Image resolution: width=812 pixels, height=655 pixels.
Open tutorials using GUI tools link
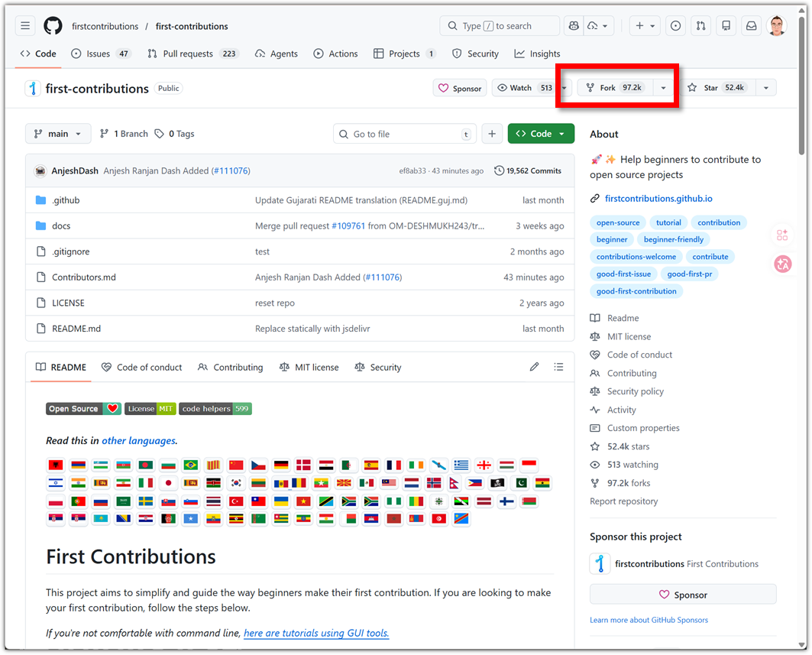(x=316, y=634)
